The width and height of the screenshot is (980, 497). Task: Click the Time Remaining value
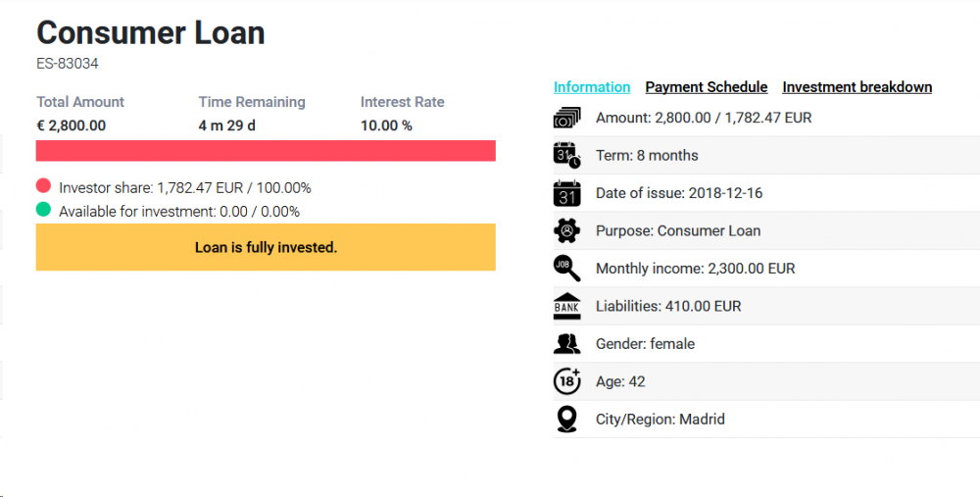[226, 125]
